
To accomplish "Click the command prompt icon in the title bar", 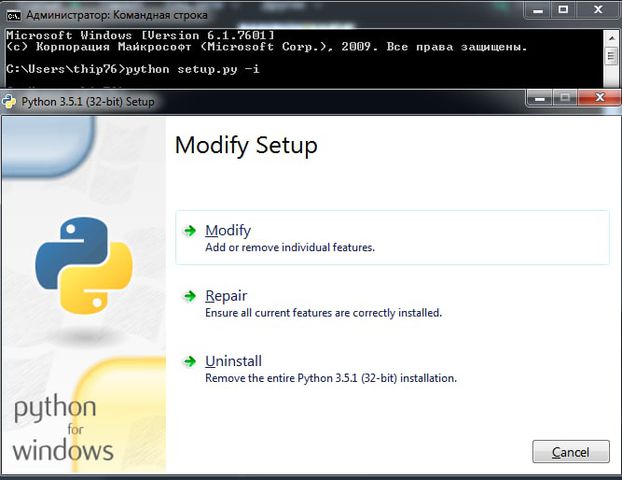I will pyautogui.click(x=13, y=15).
